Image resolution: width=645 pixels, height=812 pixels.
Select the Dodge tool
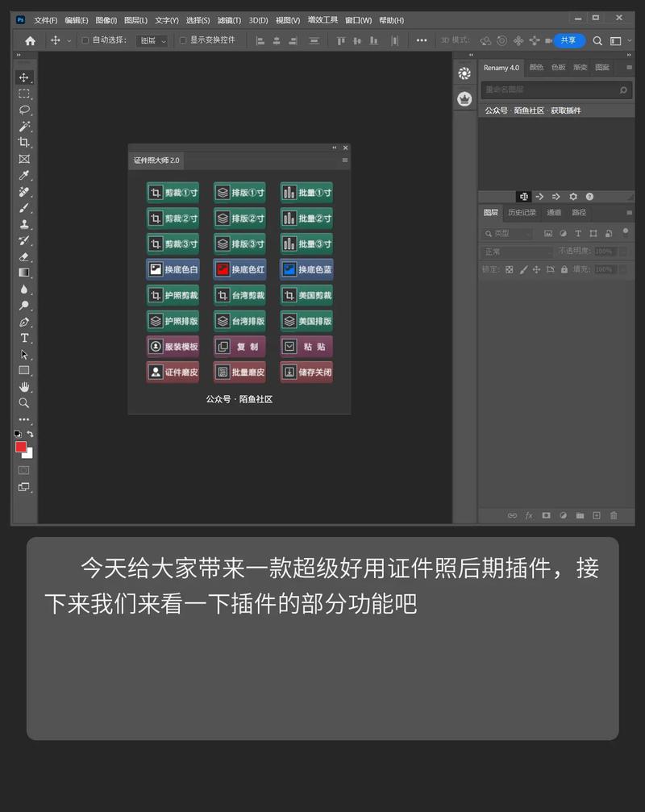coord(24,306)
